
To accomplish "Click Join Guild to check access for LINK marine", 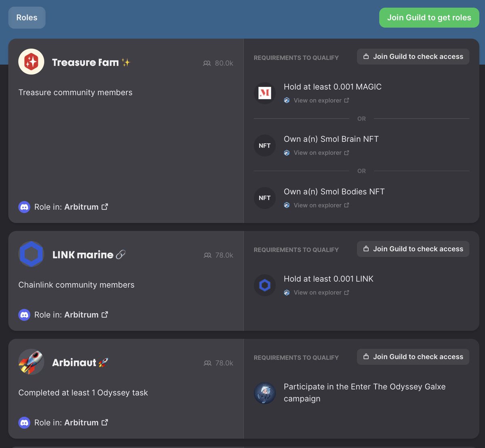I will pos(413,249).
